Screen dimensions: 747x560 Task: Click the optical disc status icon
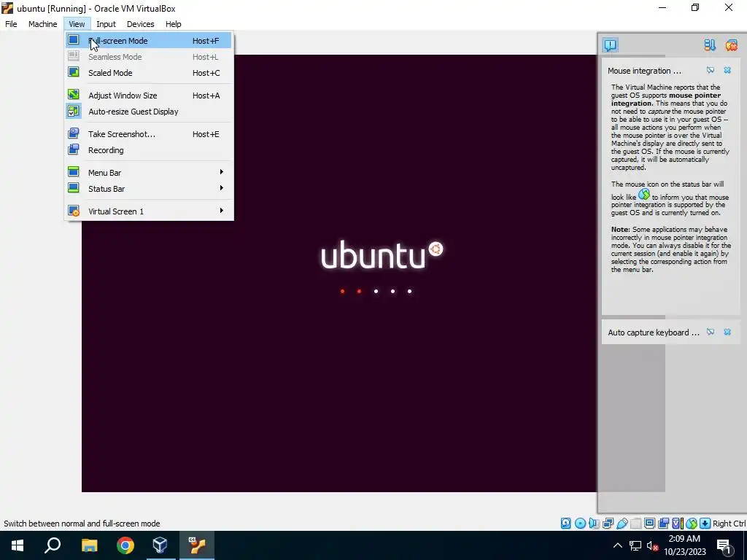tap(580, 524)
